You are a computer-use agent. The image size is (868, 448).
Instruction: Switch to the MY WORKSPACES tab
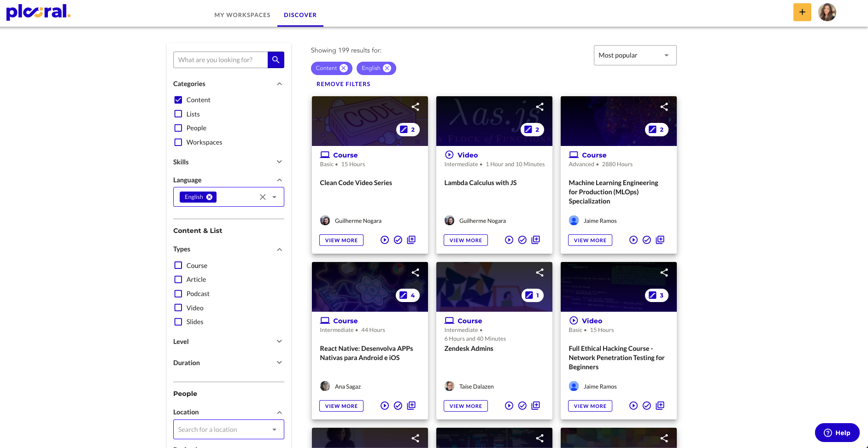242,15
